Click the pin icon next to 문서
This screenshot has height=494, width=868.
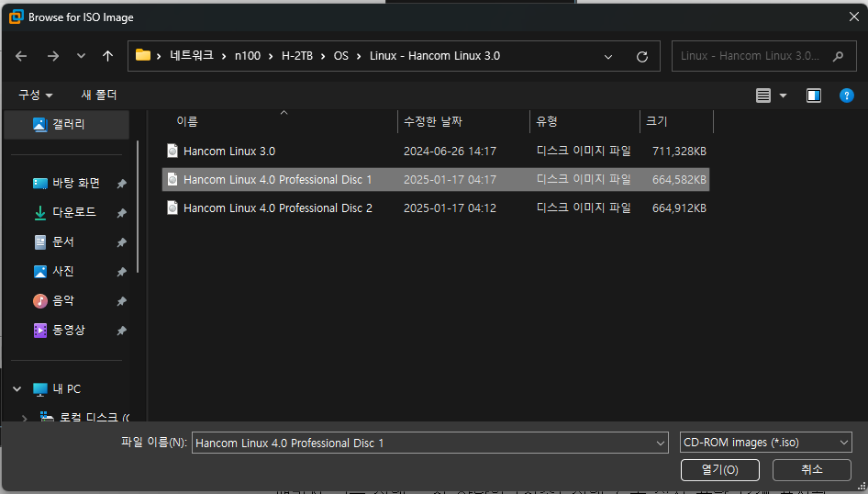click(x=121, y=242)
